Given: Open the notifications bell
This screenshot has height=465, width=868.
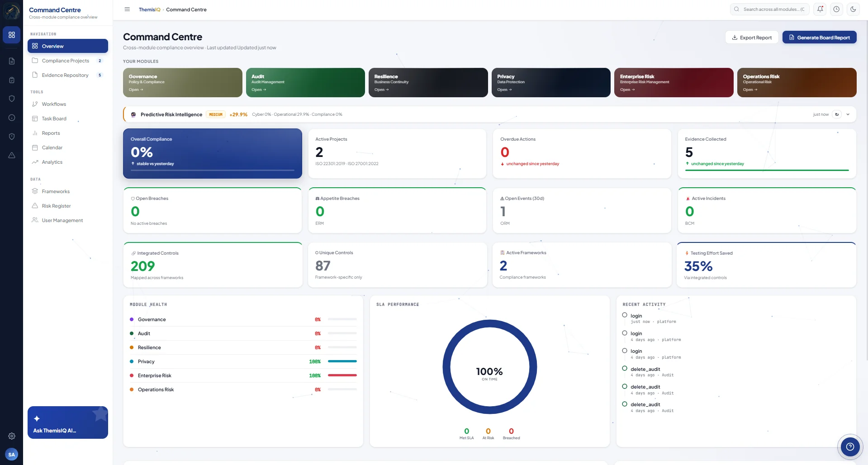Looking at the screenshot, I should [820, 9].
